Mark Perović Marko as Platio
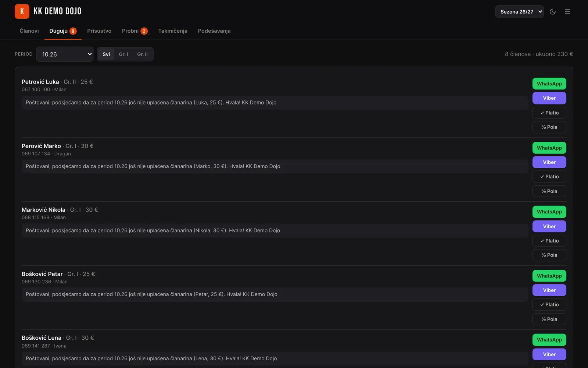The width and height of the screenshot is (588, 368). coord(549,177)
